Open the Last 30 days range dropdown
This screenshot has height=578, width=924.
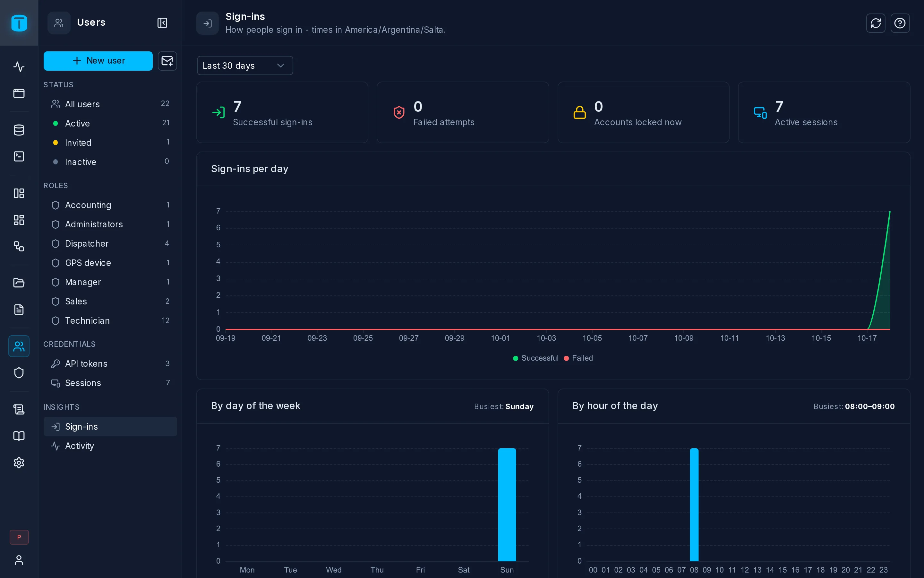245,66
